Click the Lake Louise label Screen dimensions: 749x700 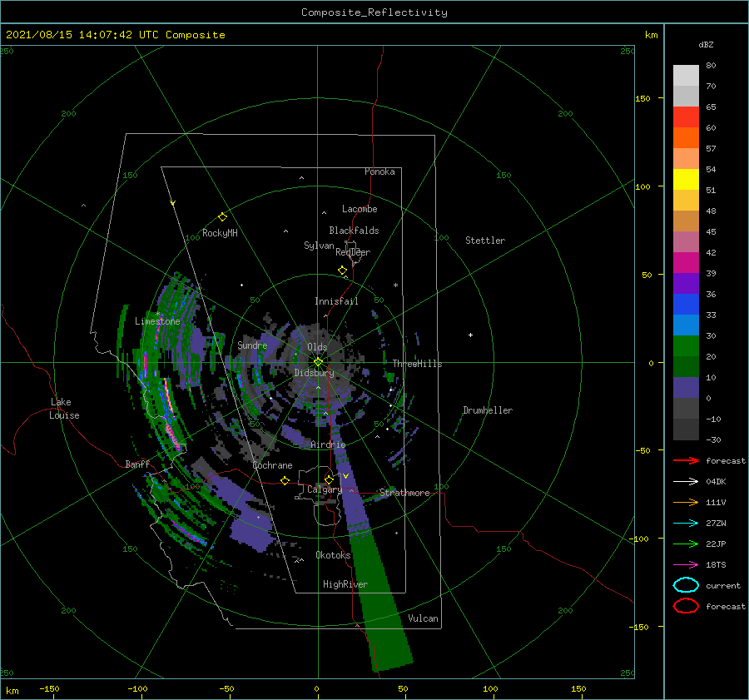click(x=64, y=409)
